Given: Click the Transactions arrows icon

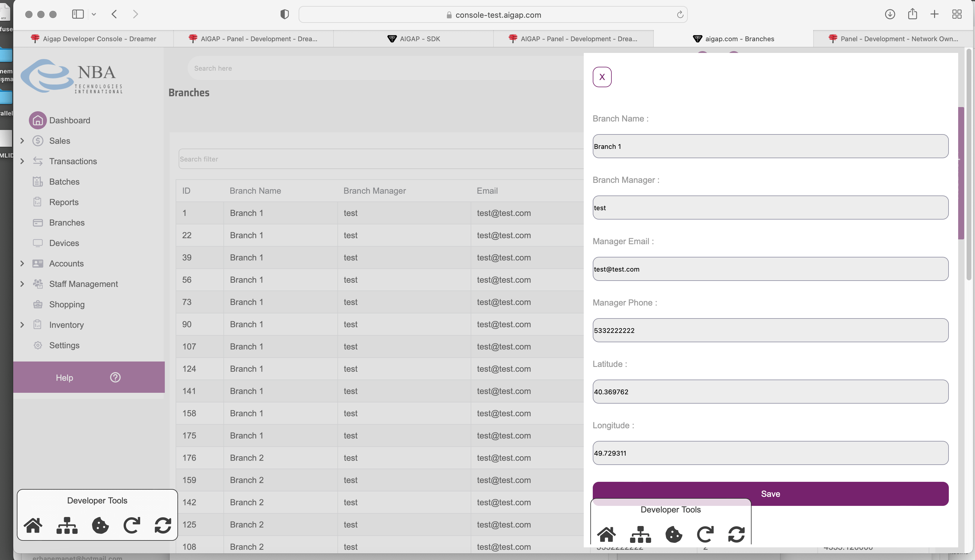Looking at the screenshot, I should pyautogui.click(x=38, y=161).
